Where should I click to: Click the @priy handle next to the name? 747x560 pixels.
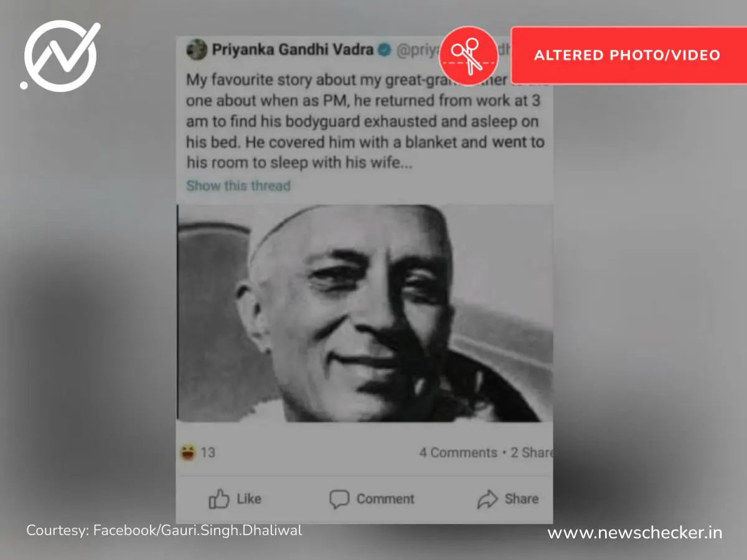coord(418,50)
